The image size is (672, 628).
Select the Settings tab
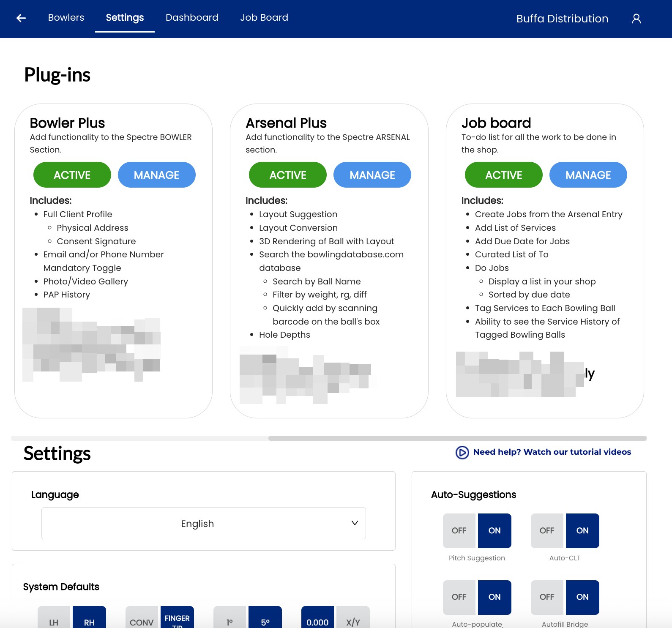click(125, 17)
